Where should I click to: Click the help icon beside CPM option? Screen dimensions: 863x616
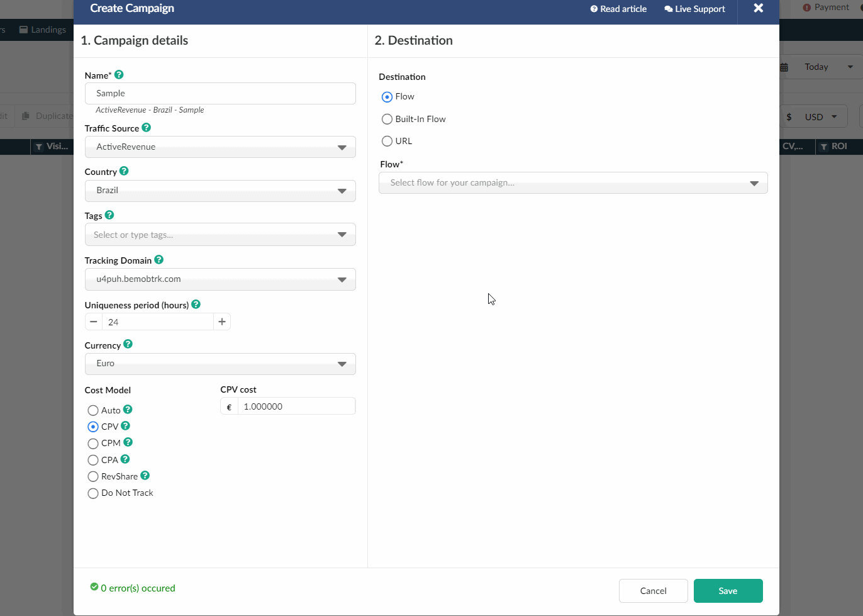click(x=128, y=442)
